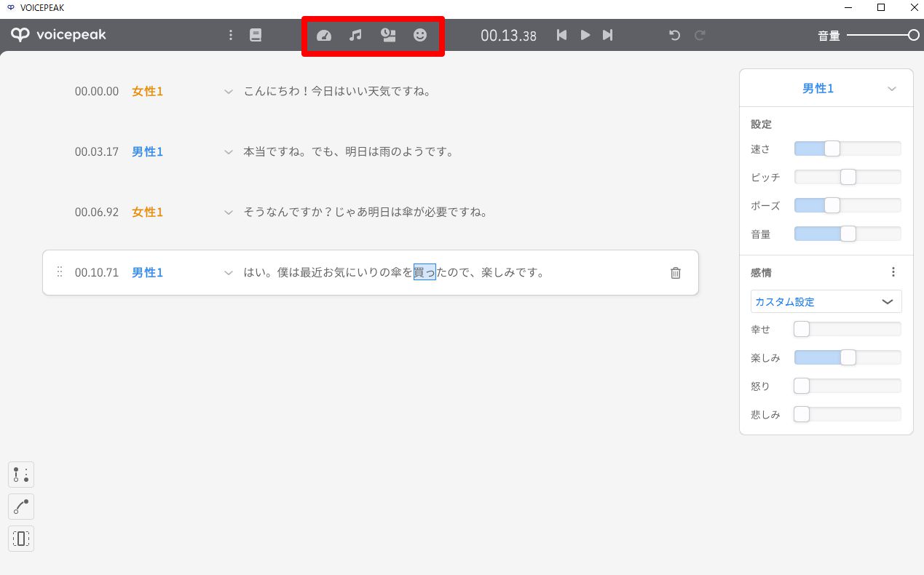This screenshot has width=924, height=575.
Task: Expand narrator dropdown for 00.03.17 line
Action: pyautogui.click(x=229, y=152)
